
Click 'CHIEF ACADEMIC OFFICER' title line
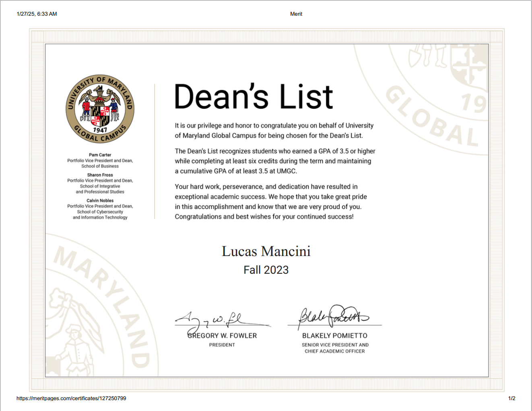[x=335, y=351]
